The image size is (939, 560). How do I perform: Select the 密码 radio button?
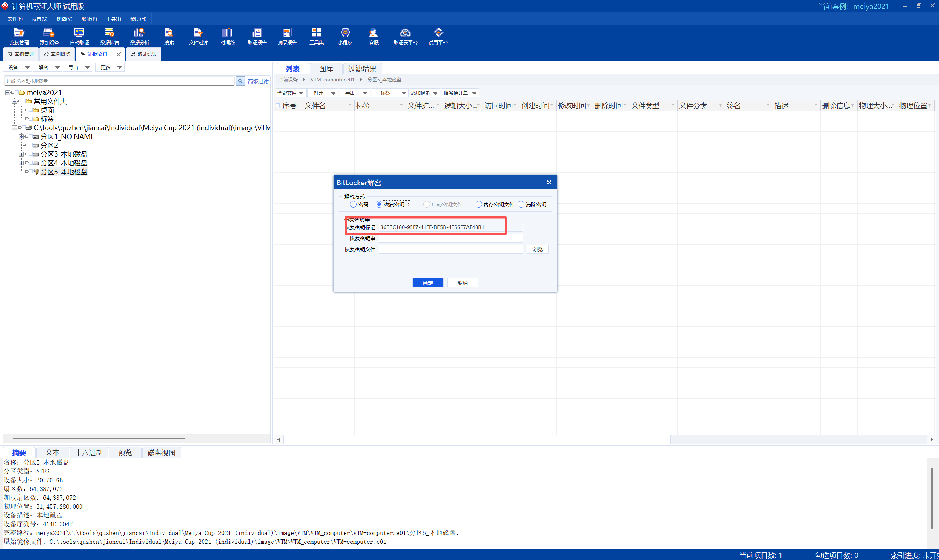click(353, 205)
